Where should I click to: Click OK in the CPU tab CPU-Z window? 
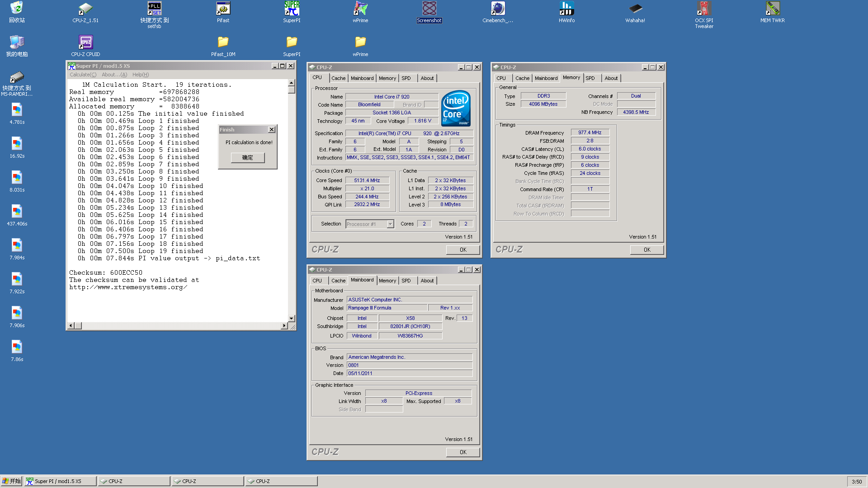tap(463, 250)
